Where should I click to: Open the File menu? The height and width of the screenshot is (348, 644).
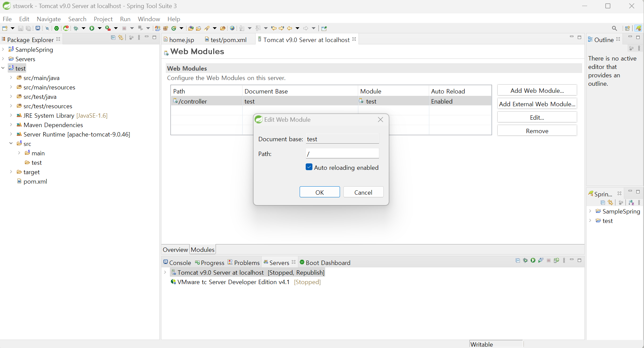tap(7, 19)
